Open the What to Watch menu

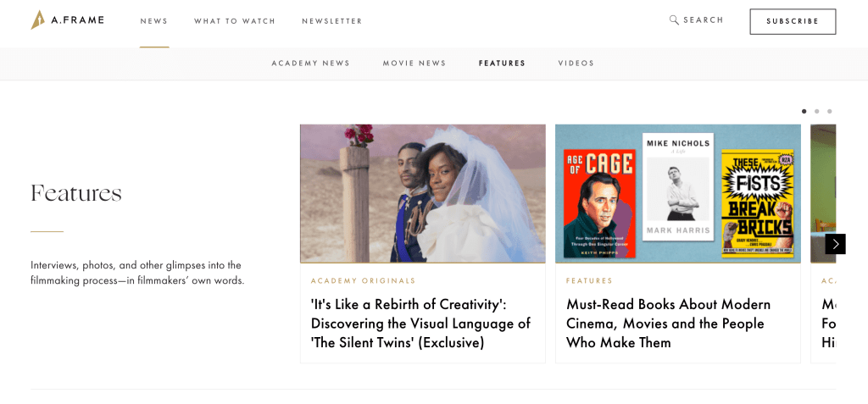235,21
